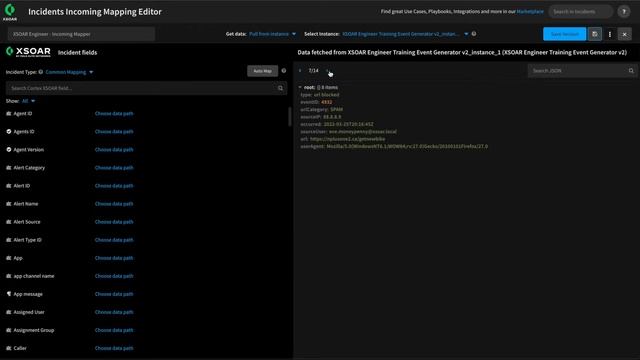Click the Assigned User field icon
This screenshot has height=360, width=640.
click(9, 312)
